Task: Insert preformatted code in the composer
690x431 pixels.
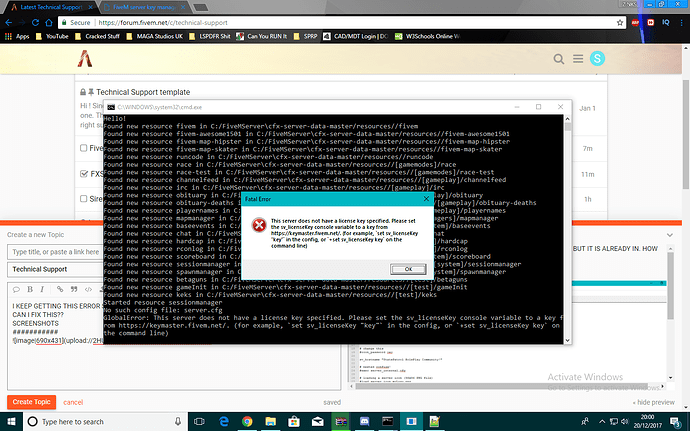Action: [88, 289]
